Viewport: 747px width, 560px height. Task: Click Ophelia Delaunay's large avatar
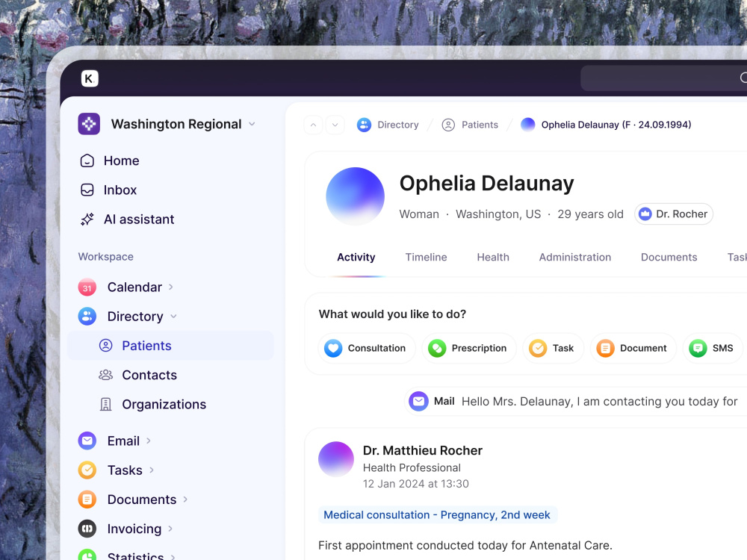click(x=355, y=196)
